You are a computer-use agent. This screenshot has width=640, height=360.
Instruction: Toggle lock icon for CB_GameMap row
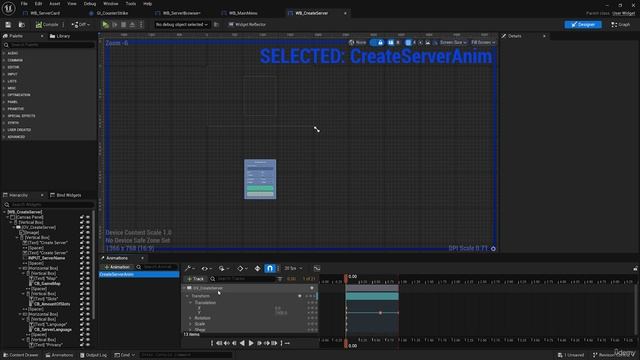[82, 283]
